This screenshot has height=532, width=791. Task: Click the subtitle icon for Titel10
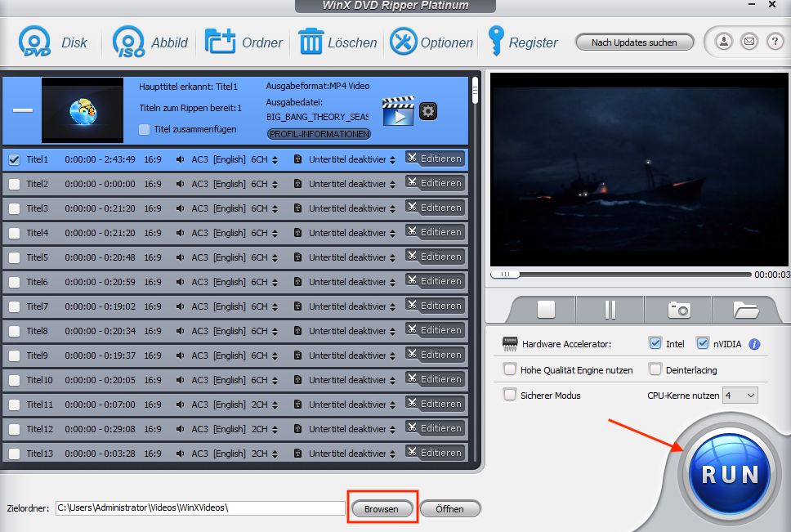pyautogui.click(x=297, y=380)
